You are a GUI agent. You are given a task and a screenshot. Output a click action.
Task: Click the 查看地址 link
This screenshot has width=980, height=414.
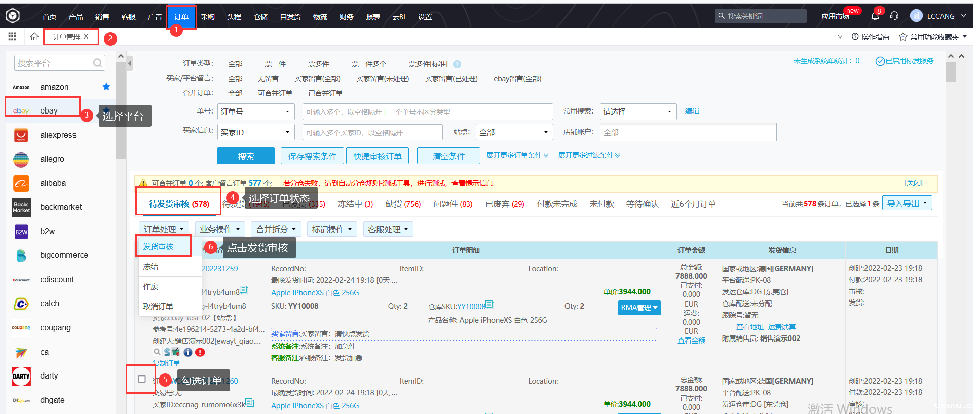coord(749,327)
